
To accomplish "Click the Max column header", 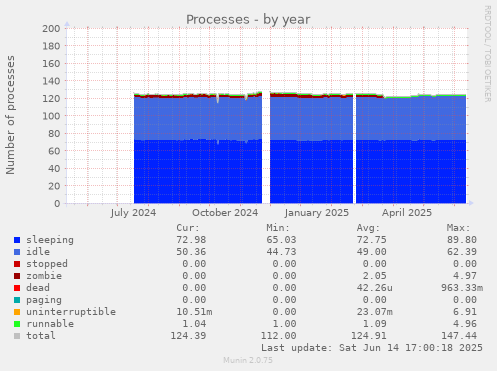I will point(458,228).
